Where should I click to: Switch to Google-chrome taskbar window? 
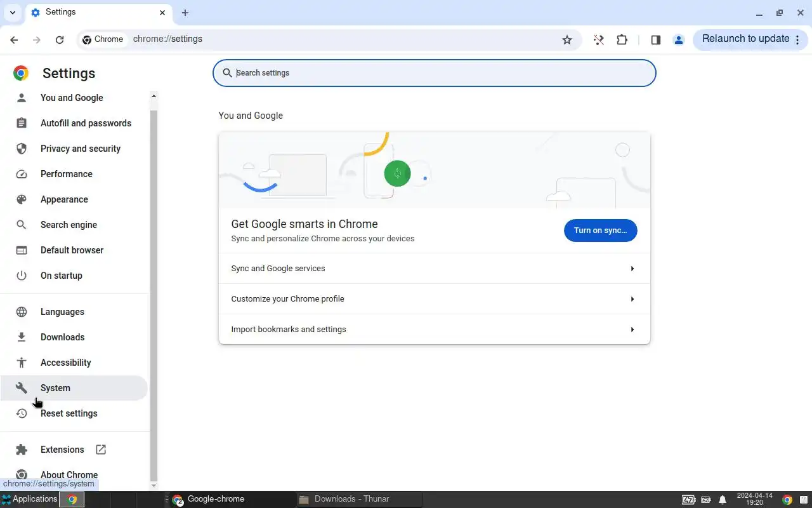(231, 499)
